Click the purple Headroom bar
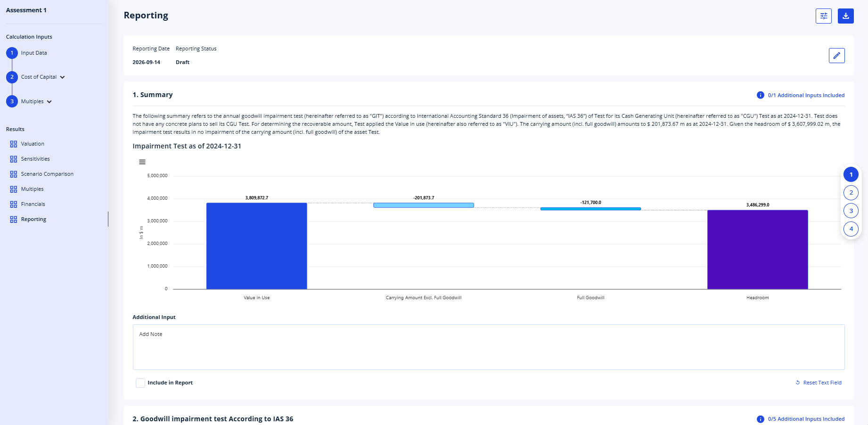The height and width of the screenshot is (425, 868). [x=758, y=250]
